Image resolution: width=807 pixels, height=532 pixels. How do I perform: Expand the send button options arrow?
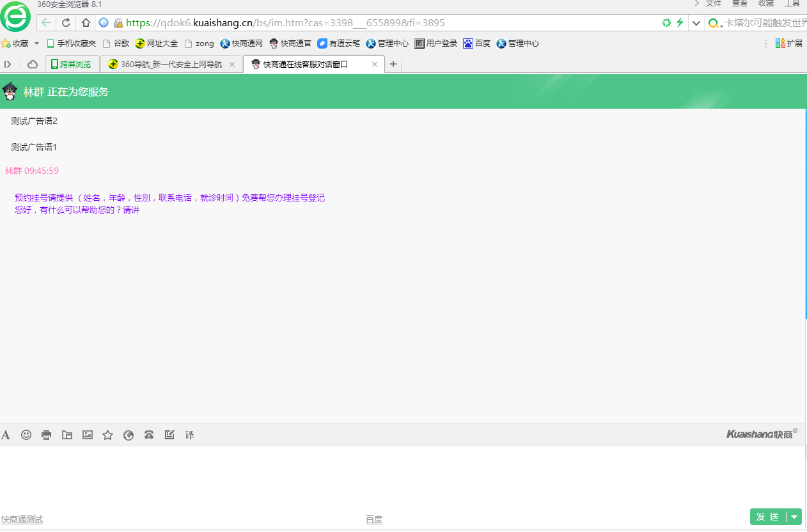794,517
